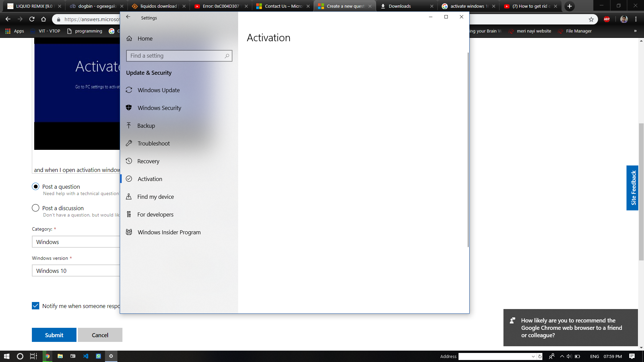This screenshot has width=644, height=362.
Task: Open Windows Update settings page
Action: click(x=159, y=90)
